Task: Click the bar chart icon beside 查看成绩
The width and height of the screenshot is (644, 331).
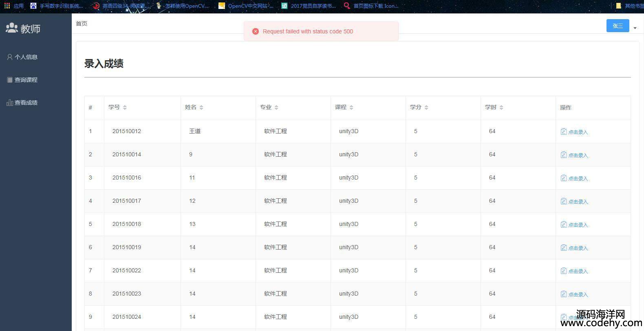Action: coord(10,103)
